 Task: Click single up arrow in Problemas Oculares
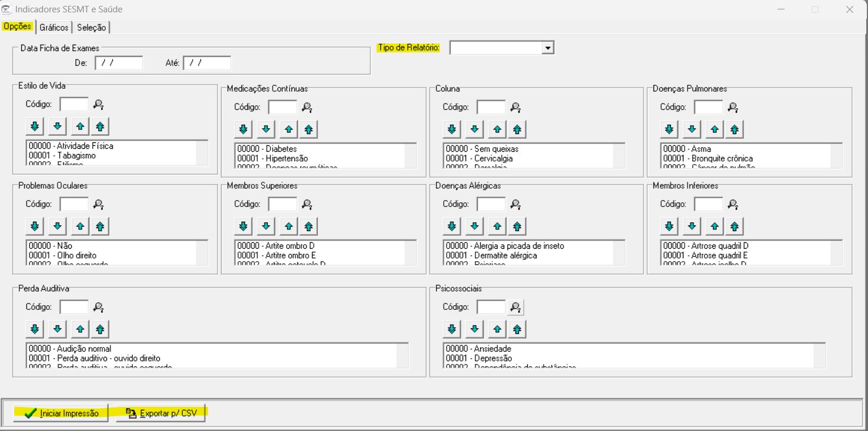click(x=79, y=226)
